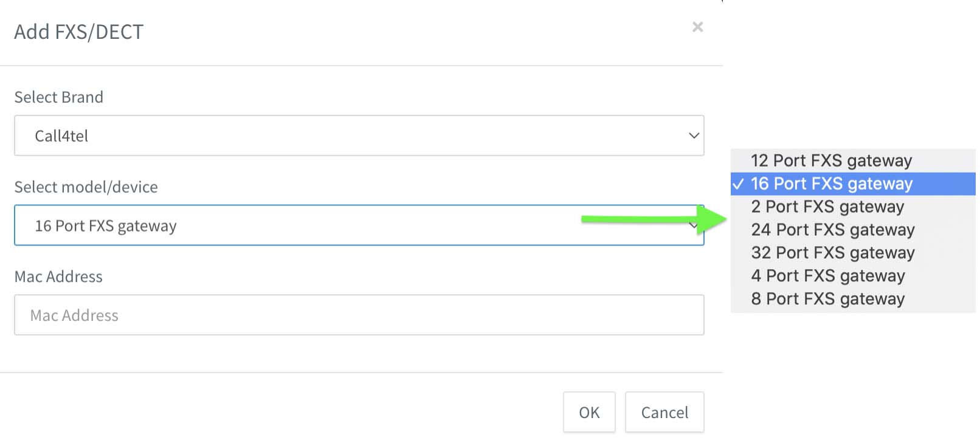Click the Select Brand label

(x=59, y=97)
